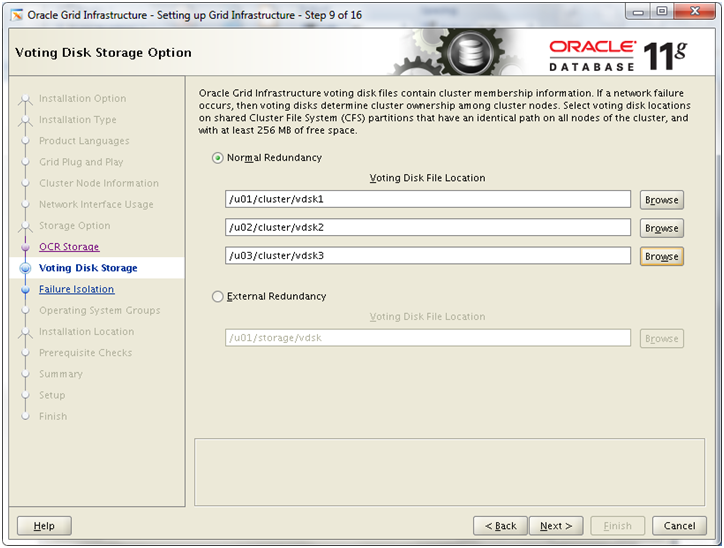This screenshot has height=548, width=724.
Task: Click Voting Disk File Location label under Normal Redundancy
Action: [x=427, y=178]
